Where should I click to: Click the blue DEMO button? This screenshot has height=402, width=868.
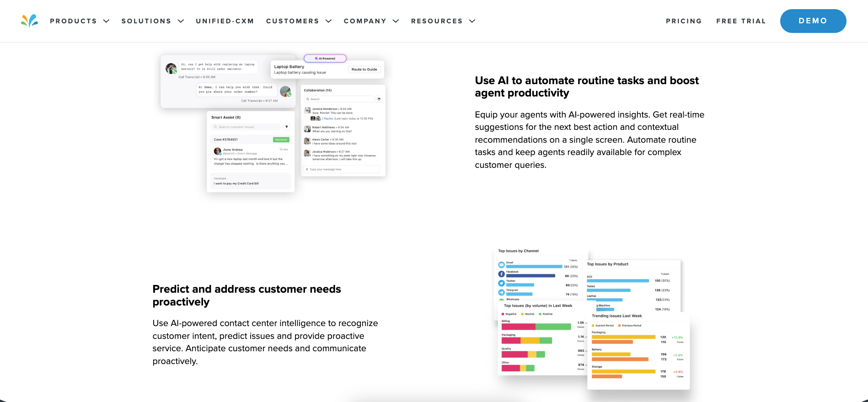[x=813, y=21]
